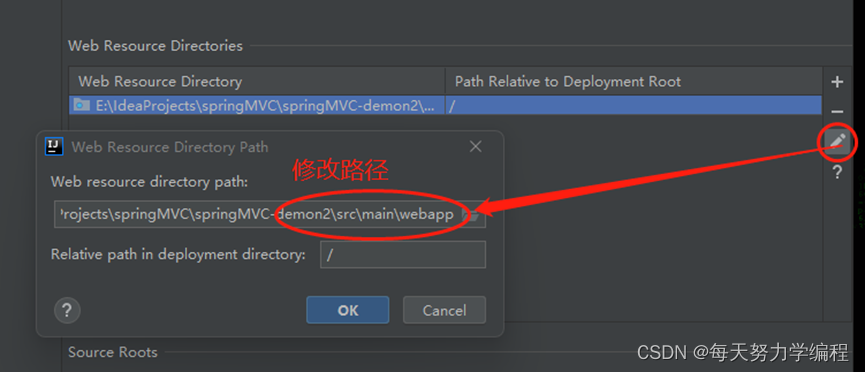Select the E:\IdeaProjects\springMVC directory row

click(257, 105)
